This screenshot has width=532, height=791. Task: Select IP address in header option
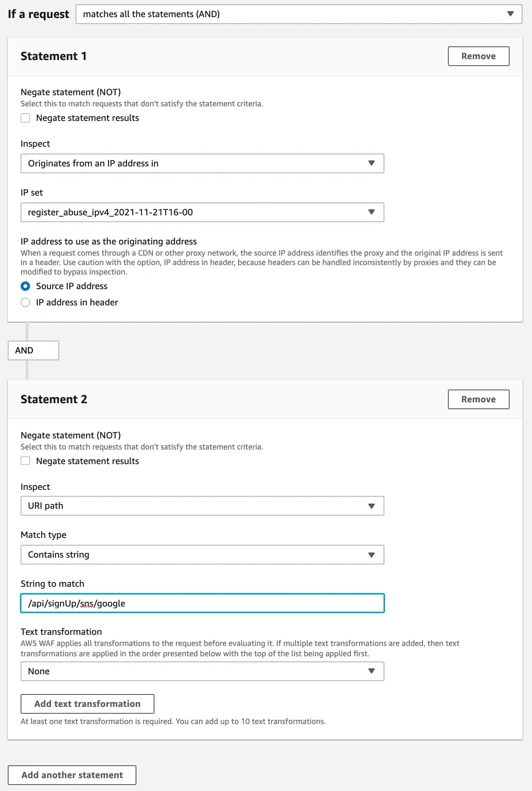coord(26,302)
